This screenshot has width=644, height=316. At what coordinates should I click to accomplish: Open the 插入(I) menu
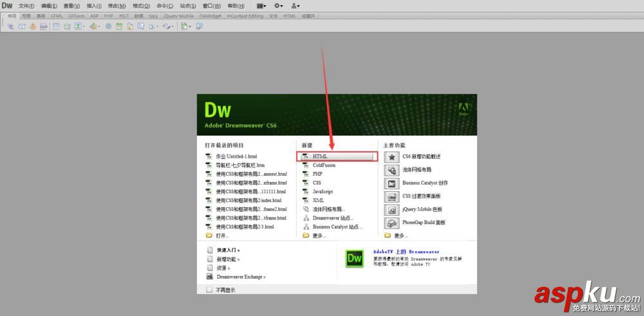pyautogui.click(x=94, y=6)
